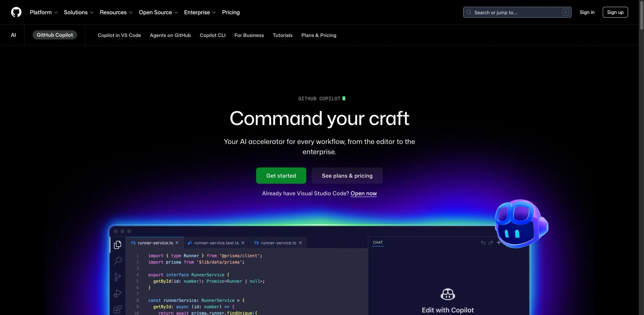Click code line importing '@prisma/client'
Viewport: 644px width, 315px height.
tap(205, 256)
